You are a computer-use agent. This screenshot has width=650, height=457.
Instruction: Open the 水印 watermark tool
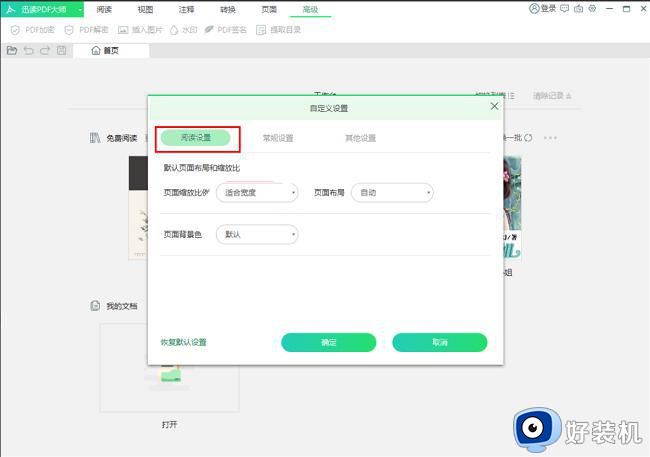pyautogui.click(x=183, y=30)
